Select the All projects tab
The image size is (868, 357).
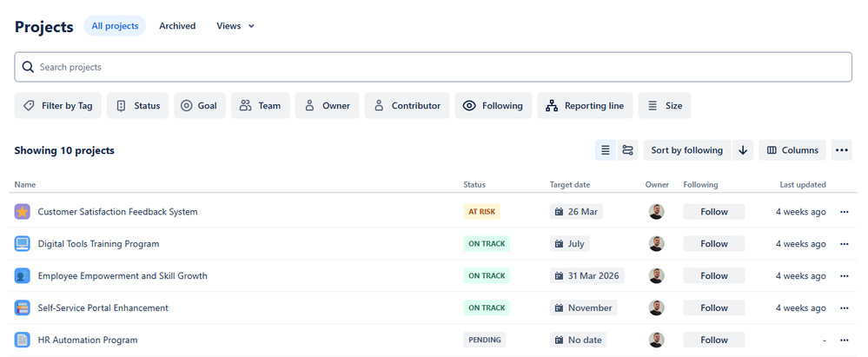pos(116,26)
